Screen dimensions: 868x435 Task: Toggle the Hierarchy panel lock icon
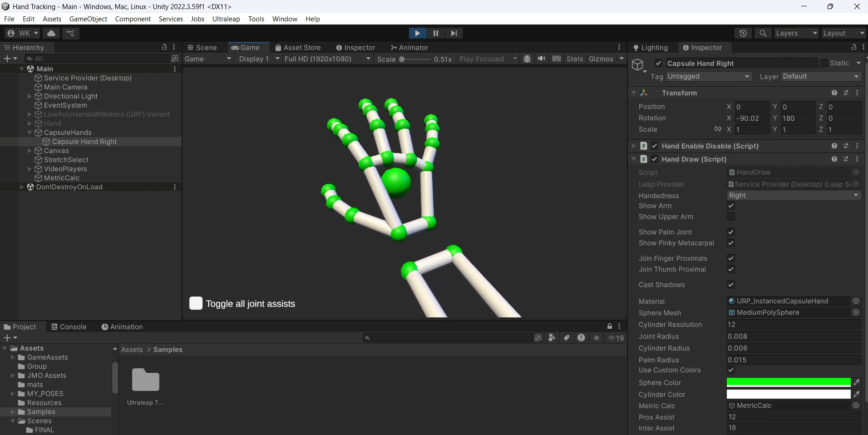164,47
